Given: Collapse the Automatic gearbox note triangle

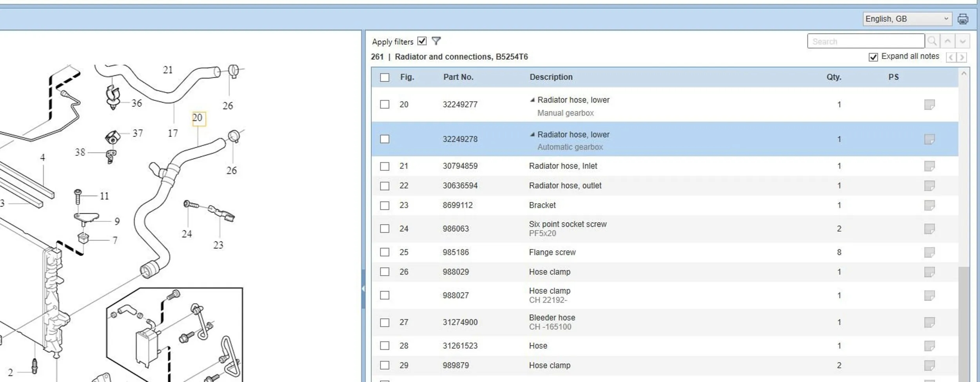Looking at the screenshot, I should click(x=532, y=134).
